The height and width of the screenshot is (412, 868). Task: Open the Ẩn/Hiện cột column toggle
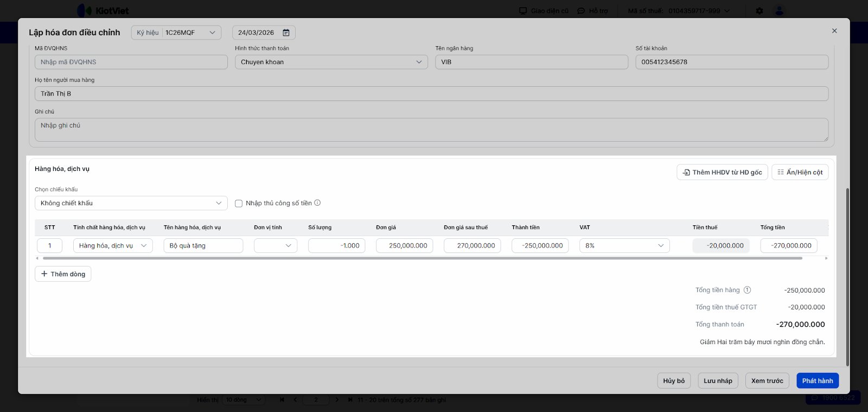800,172
